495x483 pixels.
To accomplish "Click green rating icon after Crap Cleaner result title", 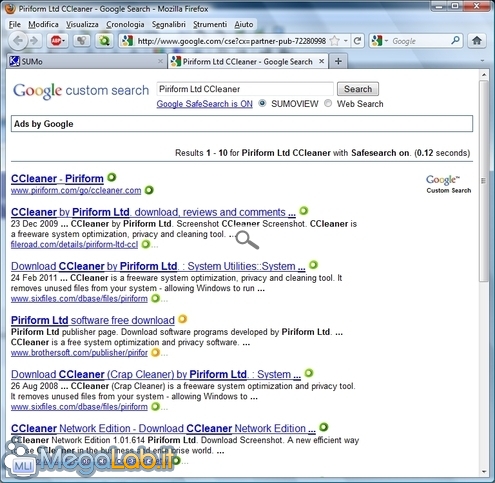I will pyautogui.click(x=309, y=373).
